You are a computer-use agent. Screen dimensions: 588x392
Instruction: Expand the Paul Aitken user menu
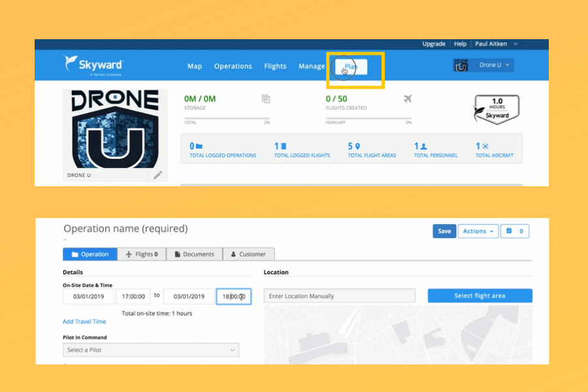click(x=496, y=44)
